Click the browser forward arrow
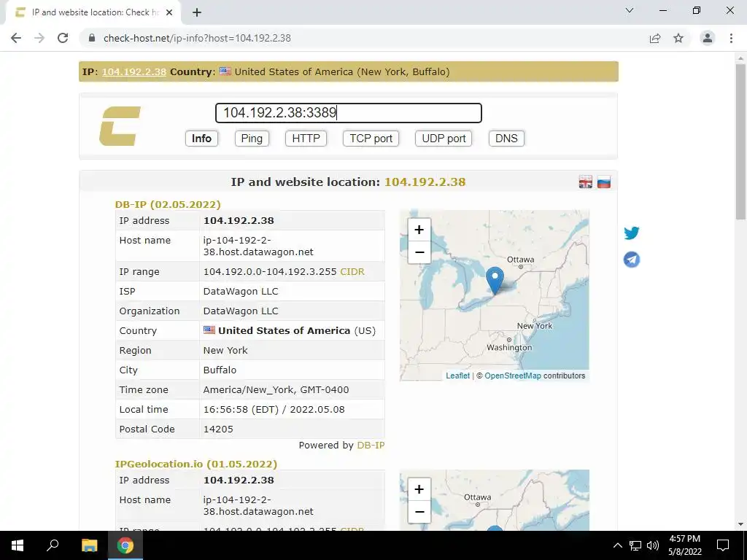This screenshot has width=747, height=560. [39, 38]
